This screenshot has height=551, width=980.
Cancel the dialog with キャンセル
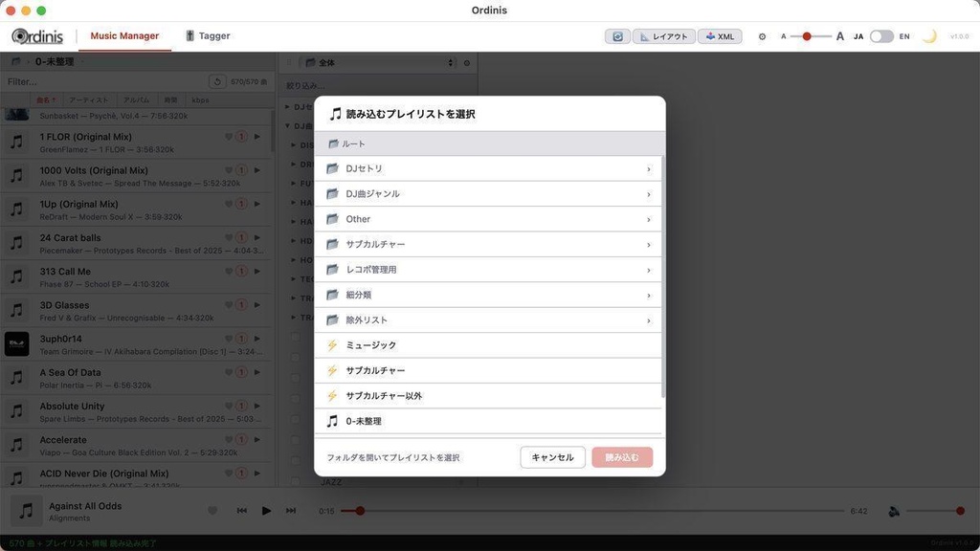pos(552,457)
